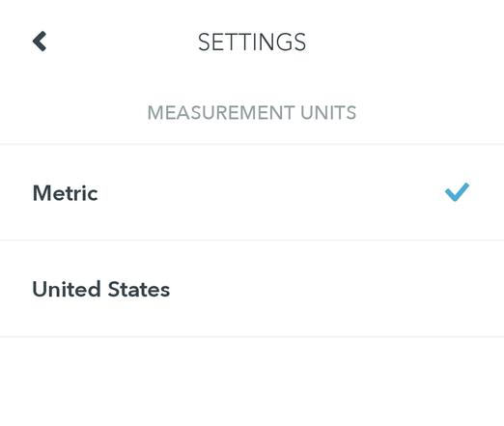Tap the United States text label
This screenshot has width=504, height=426.
101,289
